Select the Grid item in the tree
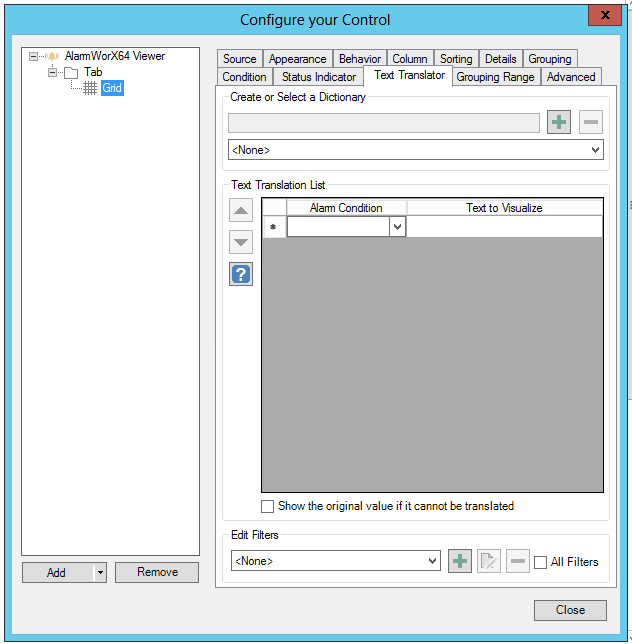632x644 pixels. tap(111, 89)
